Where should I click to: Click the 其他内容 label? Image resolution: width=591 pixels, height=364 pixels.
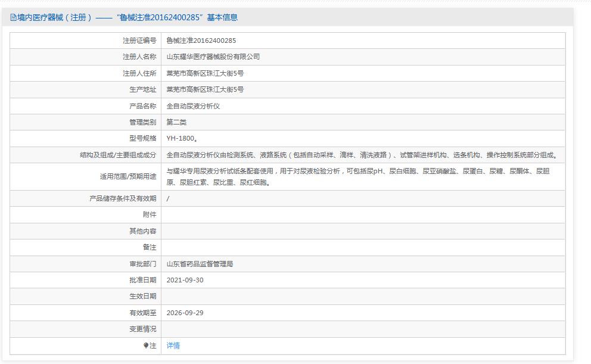click(x=143, y=231)
